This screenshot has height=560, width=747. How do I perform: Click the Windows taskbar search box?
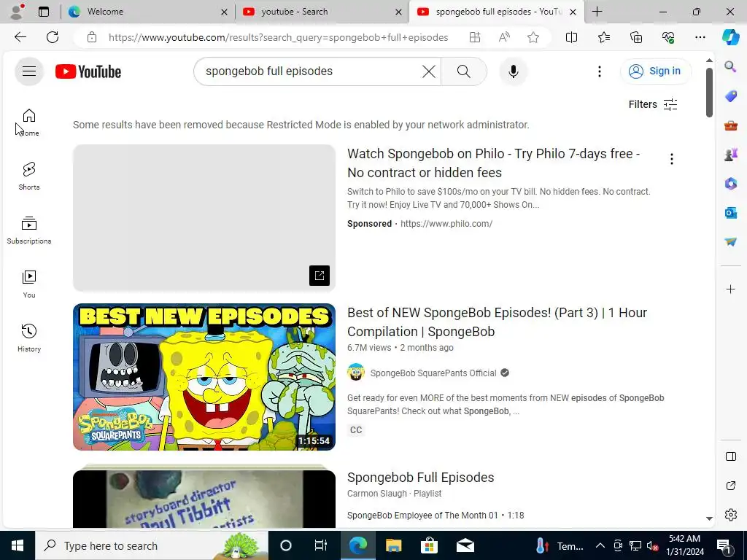click(152, 545)
